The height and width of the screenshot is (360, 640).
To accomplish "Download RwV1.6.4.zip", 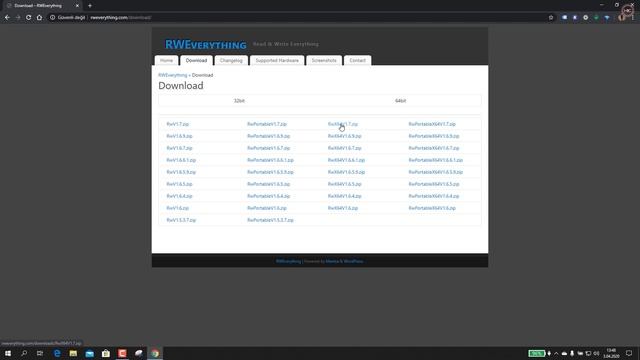I will click(x=179, y=196).
